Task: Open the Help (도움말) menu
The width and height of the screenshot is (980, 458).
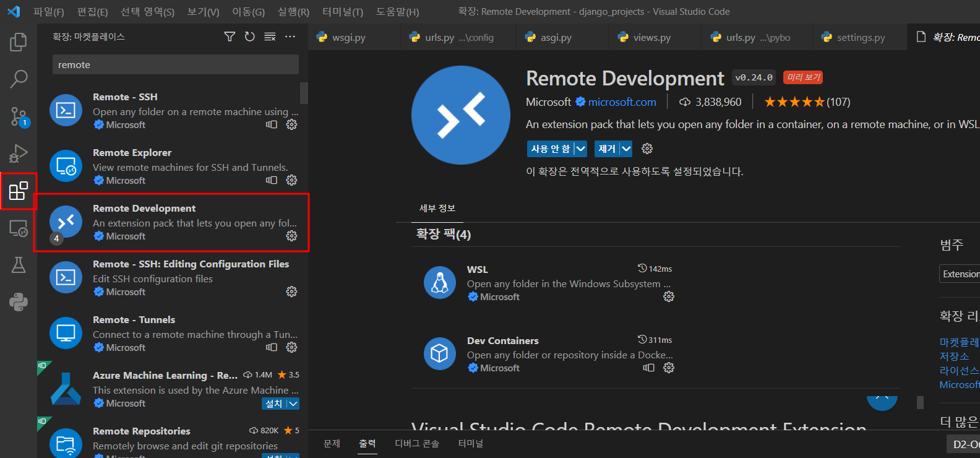Action: [x=397, y=12]
